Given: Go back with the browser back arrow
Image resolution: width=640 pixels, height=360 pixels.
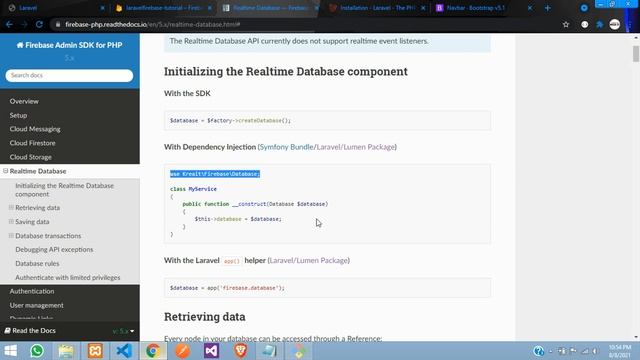Looking at the screenshot, I should (x=9, y=24).
